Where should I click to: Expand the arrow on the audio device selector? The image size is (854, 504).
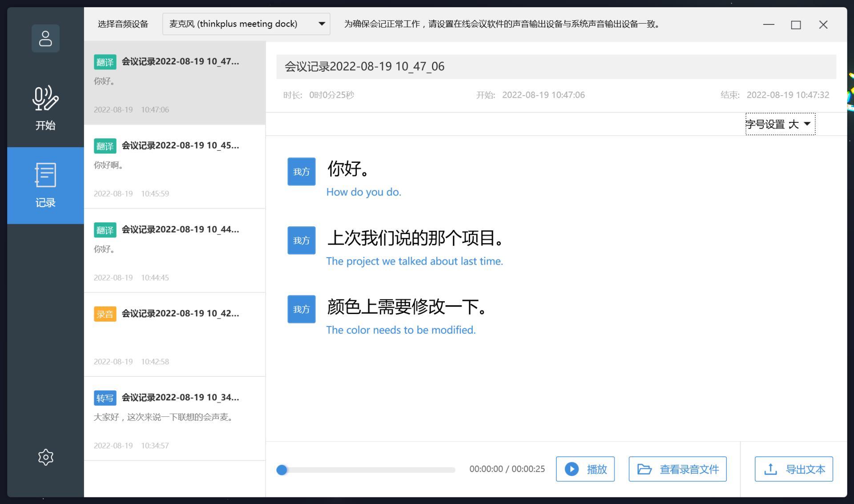[322, 24]
